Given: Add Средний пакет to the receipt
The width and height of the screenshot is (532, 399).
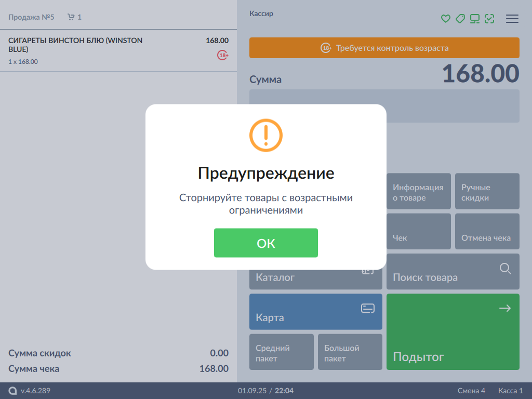Looking at the screenshot, I should point(281,352).
